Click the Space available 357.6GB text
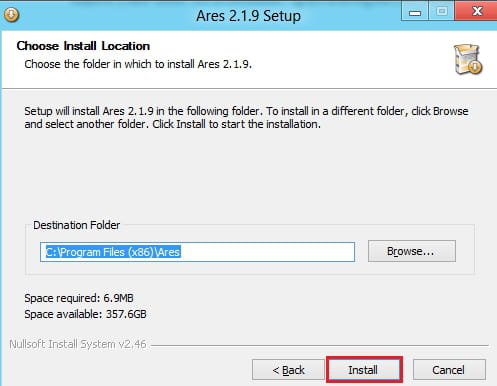The image size is (497, 386). click(x=85, y=314)
